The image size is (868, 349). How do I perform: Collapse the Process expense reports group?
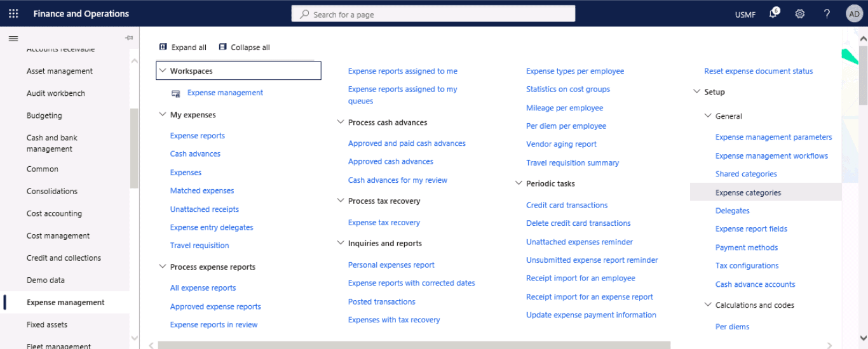pos(163,267)
